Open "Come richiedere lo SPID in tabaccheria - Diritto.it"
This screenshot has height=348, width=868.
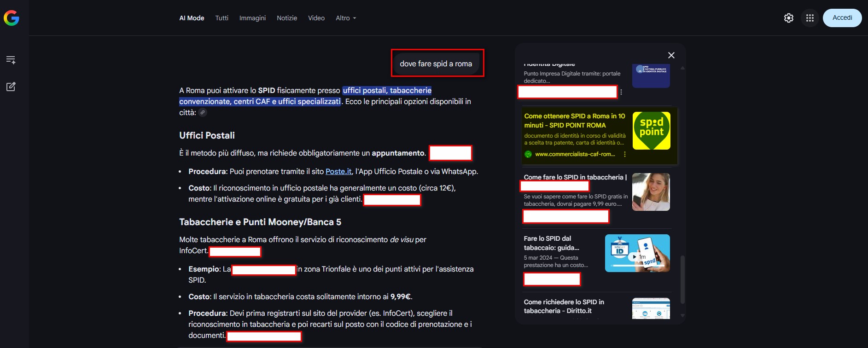coord(564,306)
